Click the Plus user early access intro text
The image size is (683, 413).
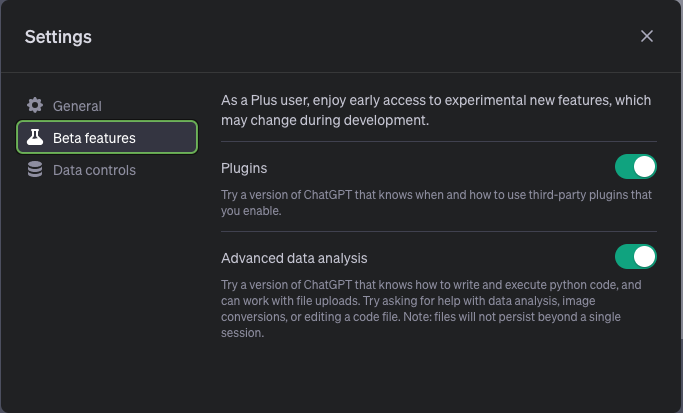(x=436, y=110)
